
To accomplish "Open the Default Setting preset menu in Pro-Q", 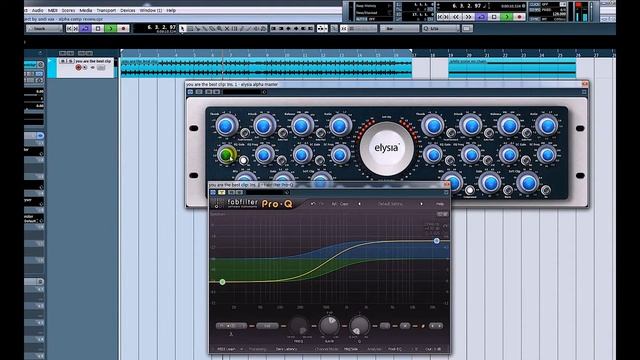I will (391, 204).
